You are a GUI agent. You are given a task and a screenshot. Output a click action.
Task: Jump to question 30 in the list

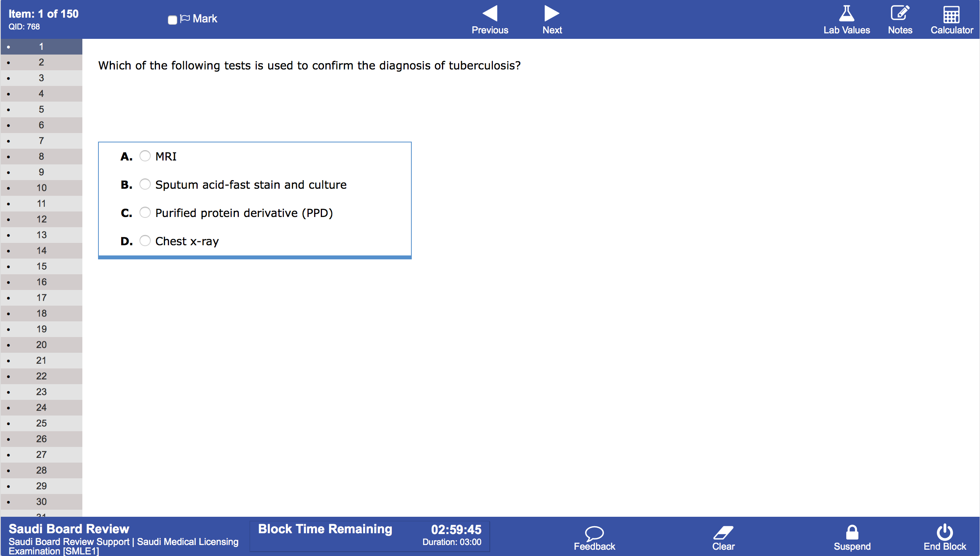coord(41,502)
